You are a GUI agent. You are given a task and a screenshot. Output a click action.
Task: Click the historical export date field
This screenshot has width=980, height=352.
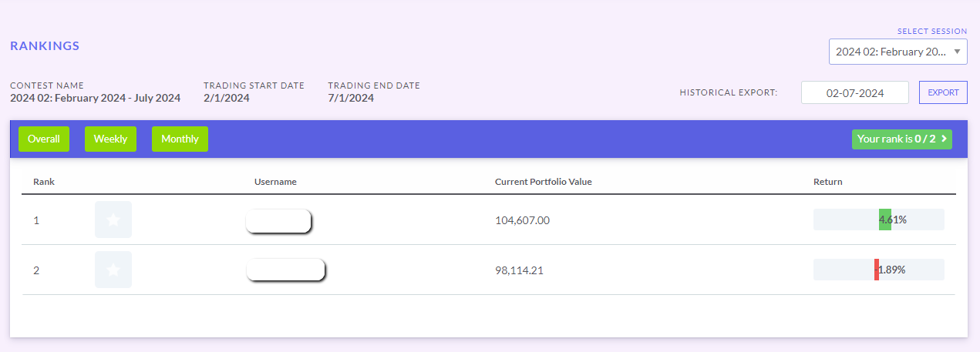point(854,92)
